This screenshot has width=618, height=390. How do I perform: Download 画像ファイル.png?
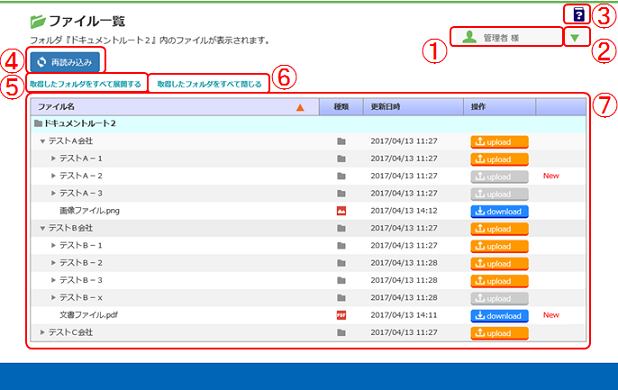pos(499,212)
